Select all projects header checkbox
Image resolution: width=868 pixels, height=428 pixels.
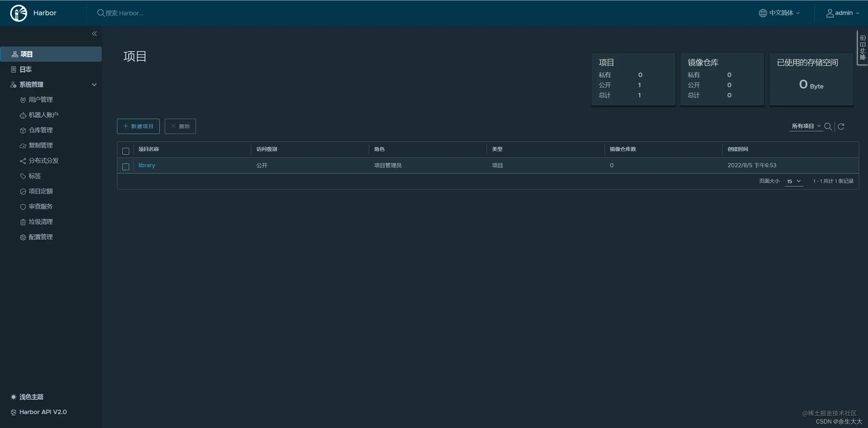click(126, 151)
